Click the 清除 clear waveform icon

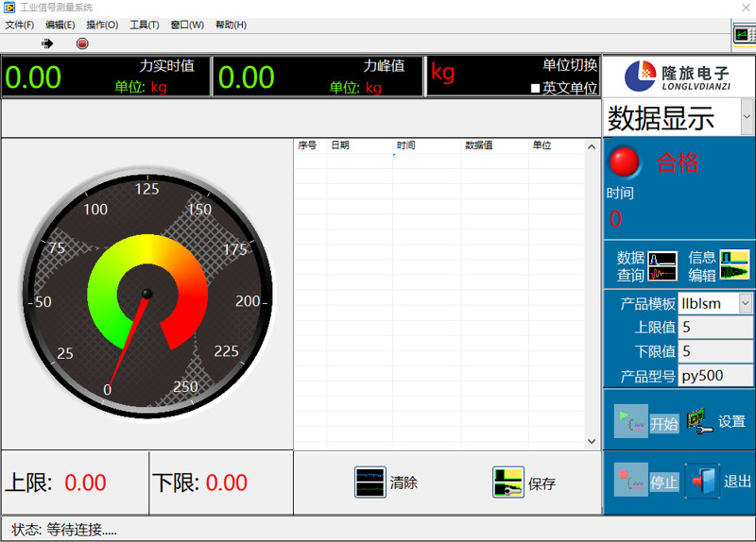pyautogui.click(x=370, y=482)
